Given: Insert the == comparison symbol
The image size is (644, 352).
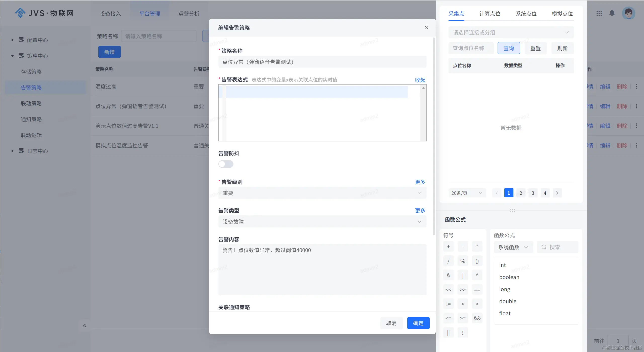Looking at the screenshot, I should click(x=477, y=290).
